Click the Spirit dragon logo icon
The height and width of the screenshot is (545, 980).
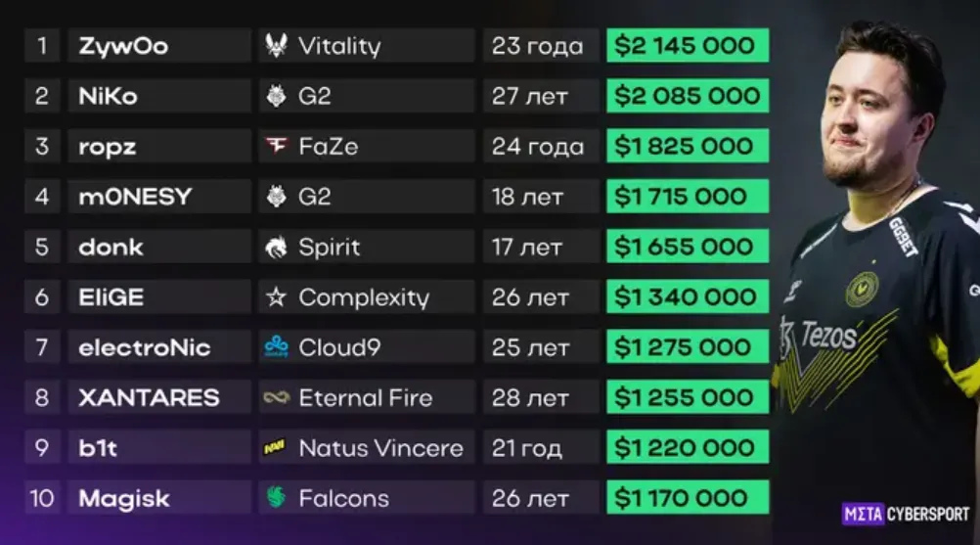[276, 247]
